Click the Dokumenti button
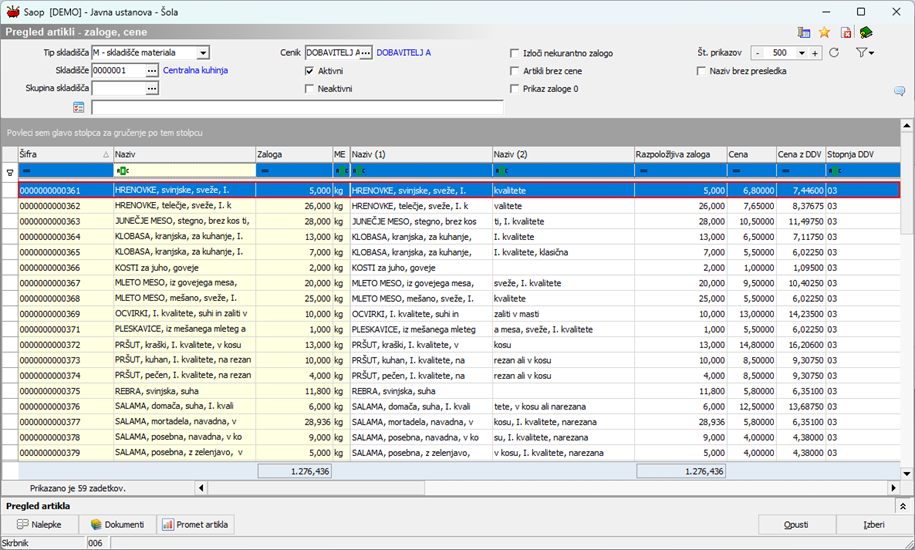 click(x=117, y=524)
